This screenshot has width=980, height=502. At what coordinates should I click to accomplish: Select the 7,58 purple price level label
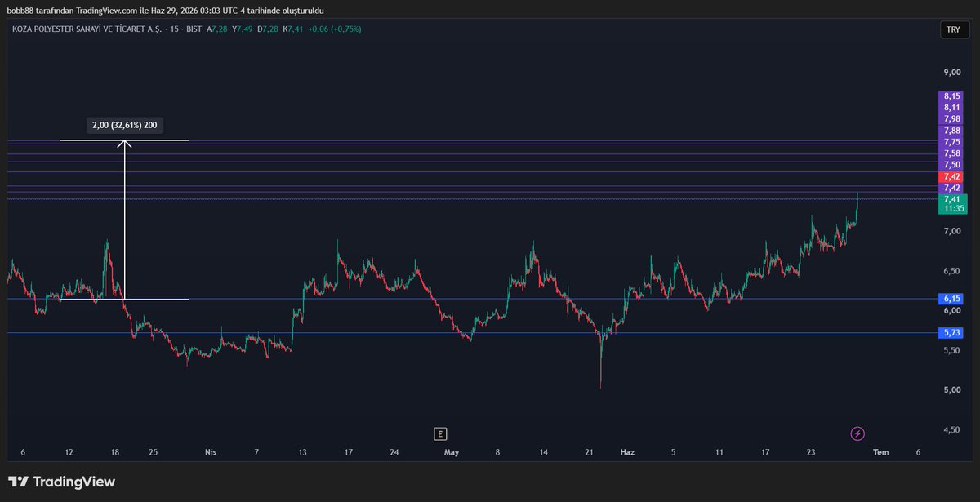tap(952, 153)
